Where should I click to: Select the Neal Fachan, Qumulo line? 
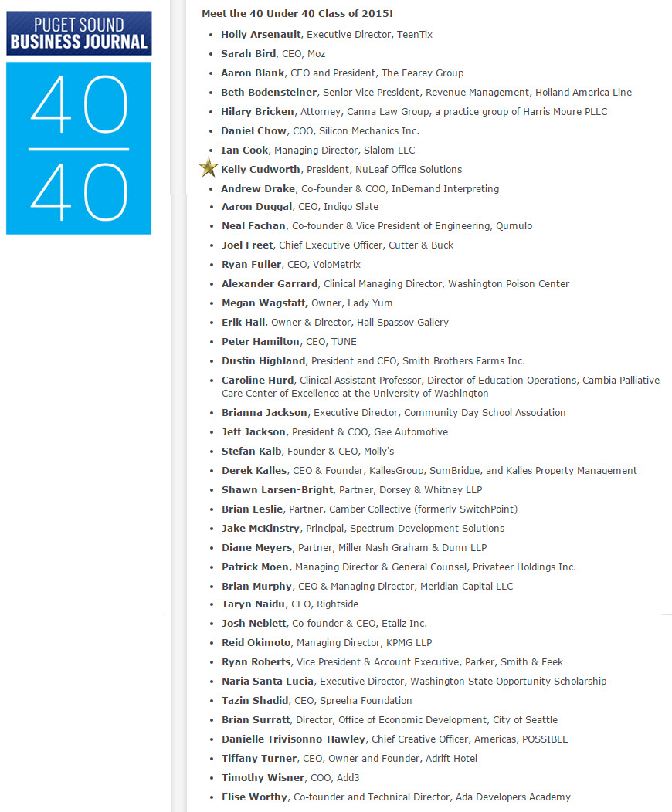(x=377, y=226)
